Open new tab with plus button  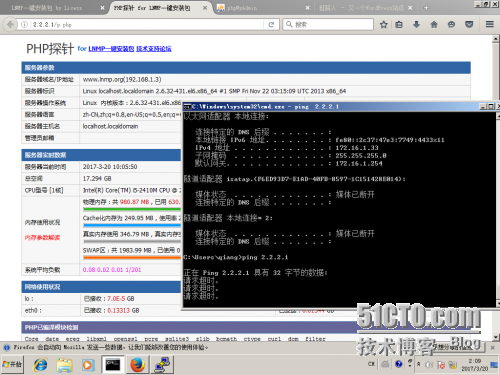[426, 8]
